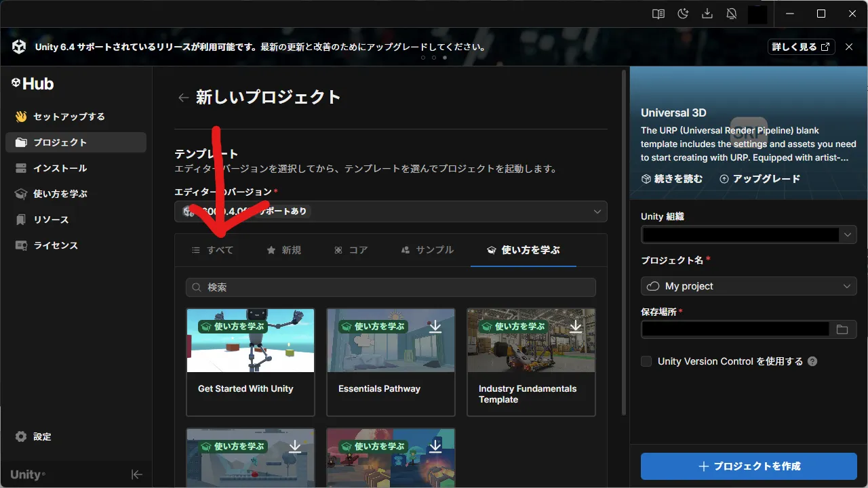
Task: Open folder picker for 保存場所
Action: 843,329
